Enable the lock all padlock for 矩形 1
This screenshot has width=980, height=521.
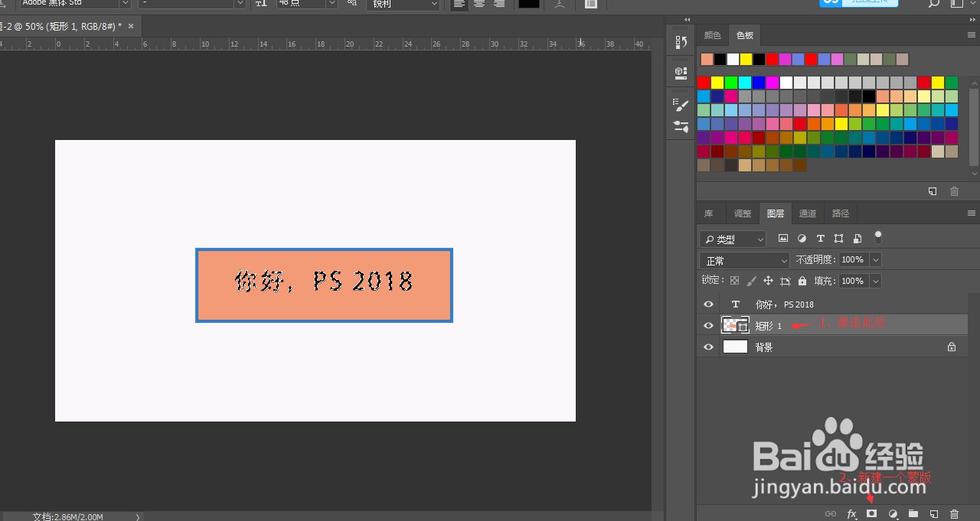pos(801,279)
